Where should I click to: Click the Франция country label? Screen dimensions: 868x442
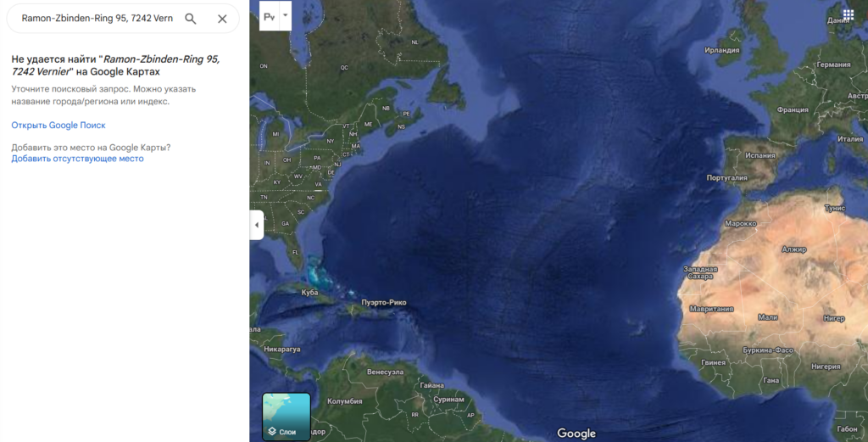(793, 109)
